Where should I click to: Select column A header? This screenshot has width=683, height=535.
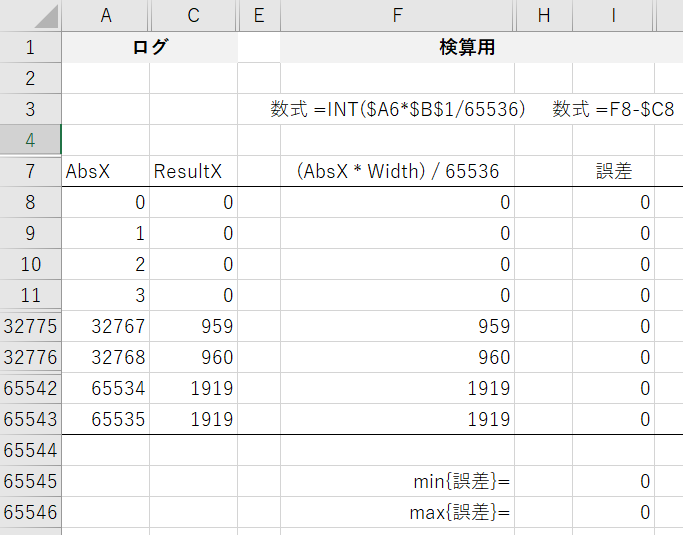click(106, 16)
